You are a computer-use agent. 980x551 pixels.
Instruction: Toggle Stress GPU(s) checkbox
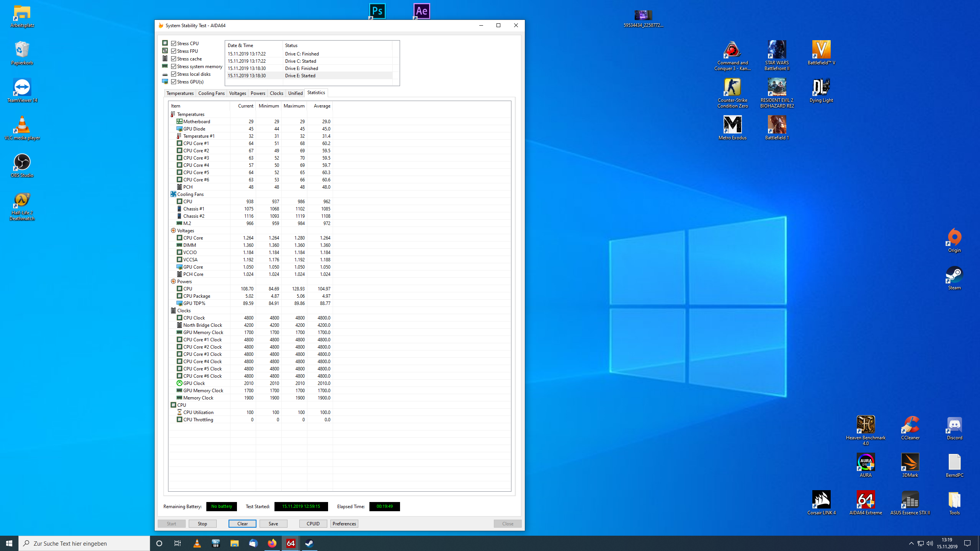coord(174,82)
